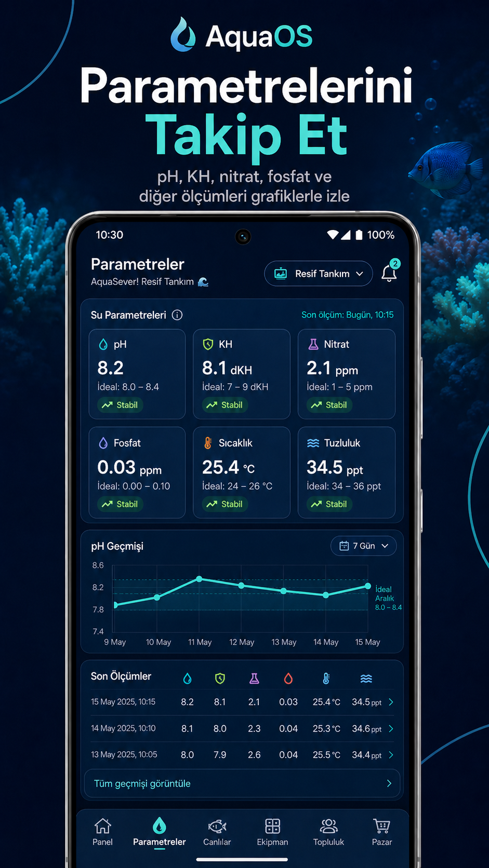Click the Tuzluluk waves icon in card

click(x=313, y=443)
